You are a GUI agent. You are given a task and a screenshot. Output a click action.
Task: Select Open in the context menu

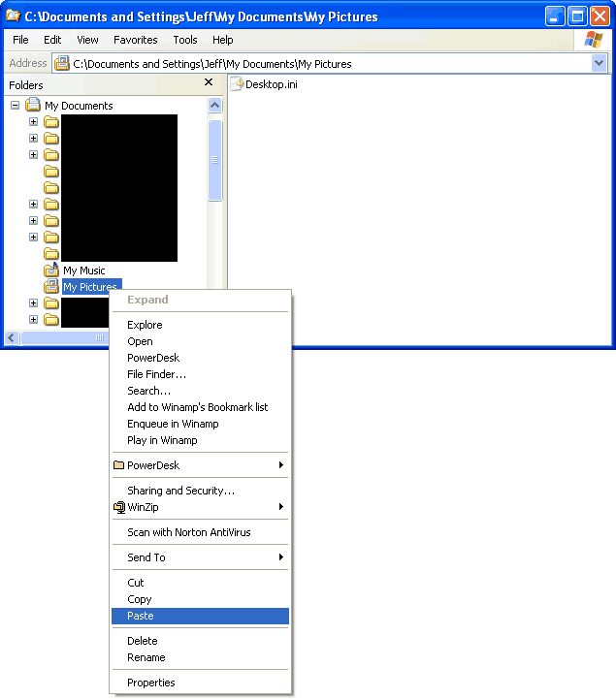point(200,341)
